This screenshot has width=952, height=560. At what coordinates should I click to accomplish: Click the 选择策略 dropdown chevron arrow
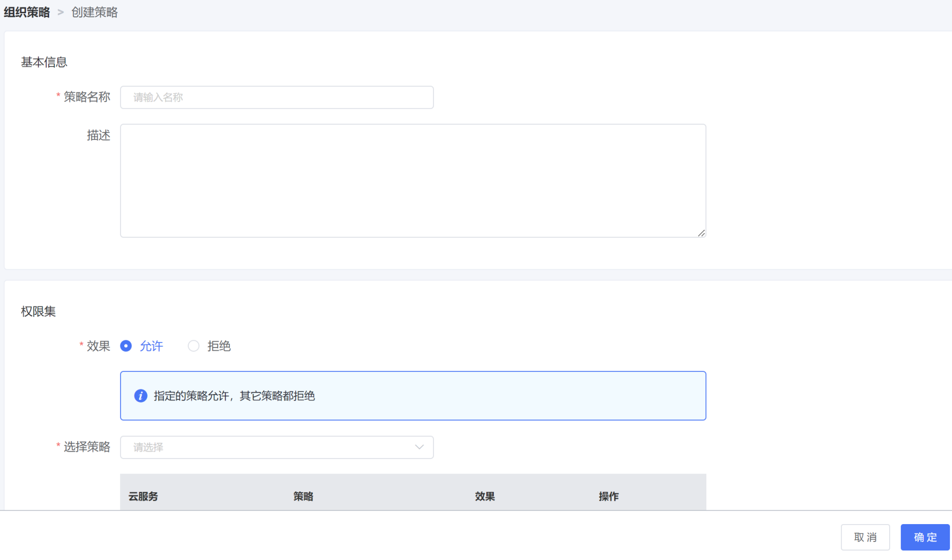419,447
